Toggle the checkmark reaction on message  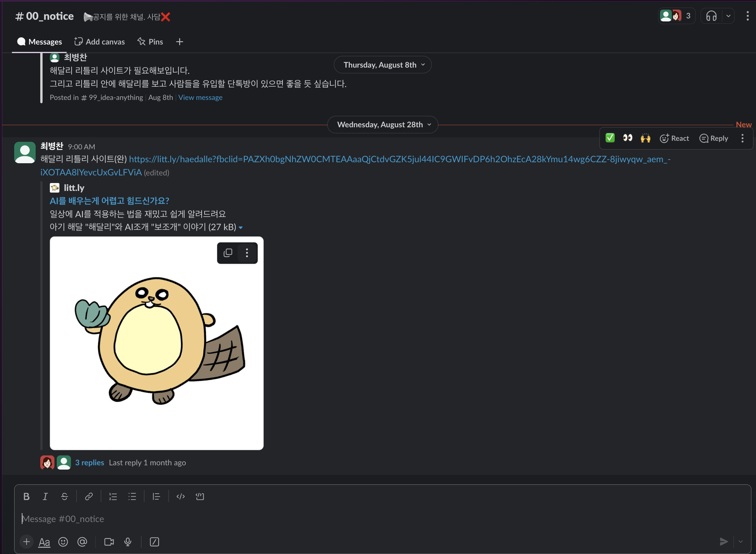(x=610, y=138)
